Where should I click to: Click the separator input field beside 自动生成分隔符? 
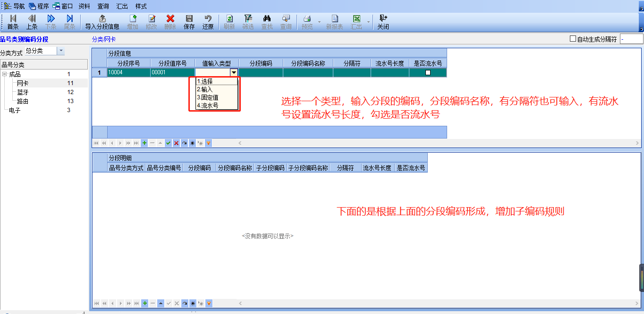coord(632,39)
